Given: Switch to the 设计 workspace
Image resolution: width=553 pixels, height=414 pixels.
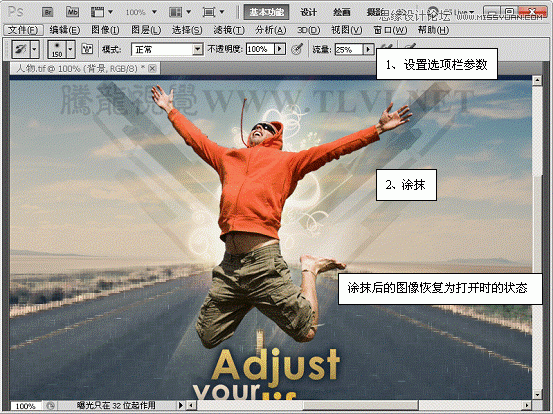Looking at the screenshot, I should click(x=308, y=12).
